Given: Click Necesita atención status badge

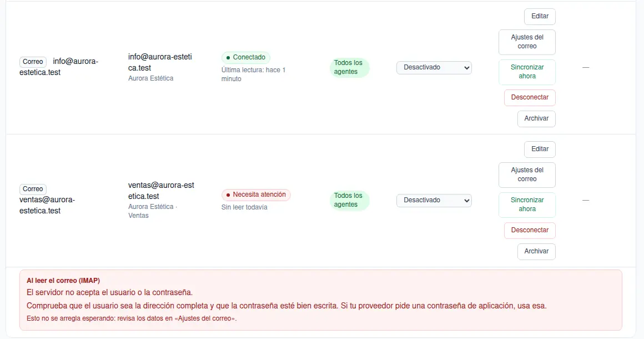Looking at the screenshot, I should pos(256,195).
